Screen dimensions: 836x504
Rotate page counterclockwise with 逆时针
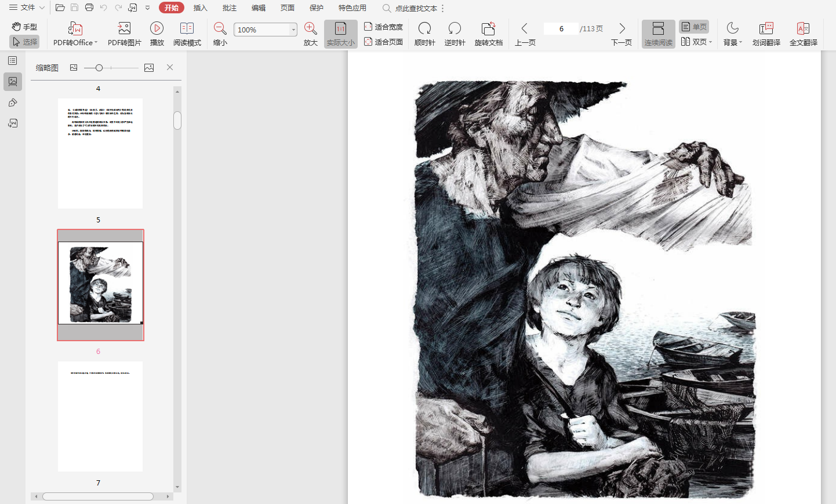[455, 29]
